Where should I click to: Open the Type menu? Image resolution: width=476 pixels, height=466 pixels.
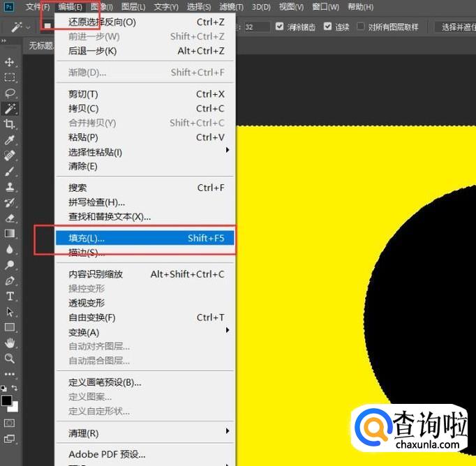166,7
